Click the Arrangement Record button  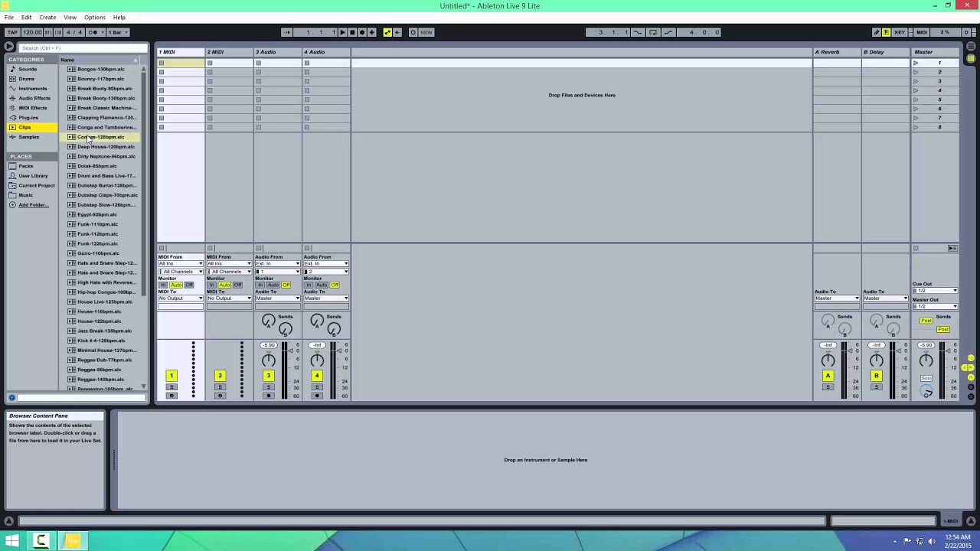click(x=362, y=32)
